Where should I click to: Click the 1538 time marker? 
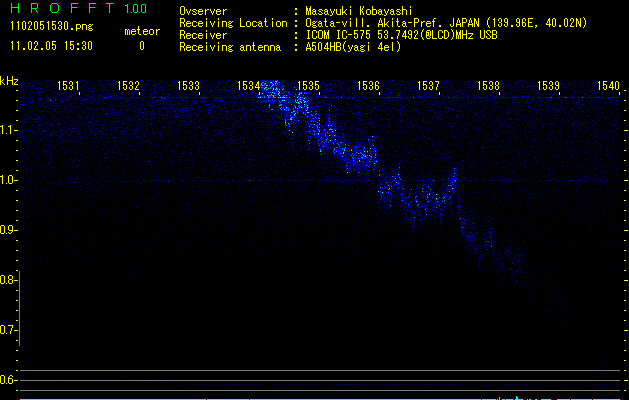pyautogui.click(x=488, y=85)
